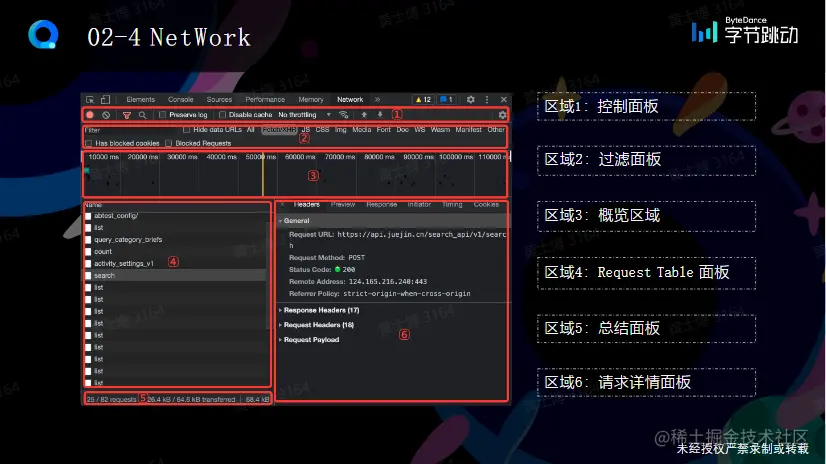
Task: Open the Memory tab
Action: pos(311,100)
